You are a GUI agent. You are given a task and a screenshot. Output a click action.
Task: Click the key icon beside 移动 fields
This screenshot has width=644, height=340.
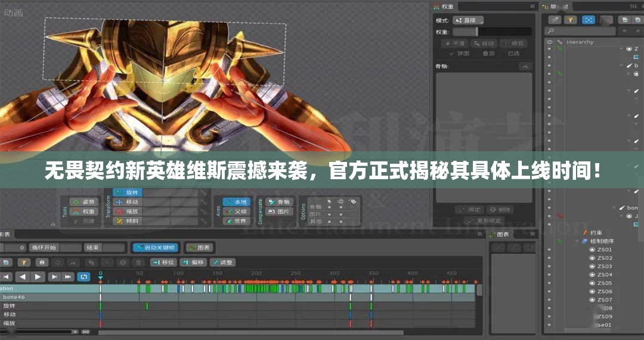204,202
